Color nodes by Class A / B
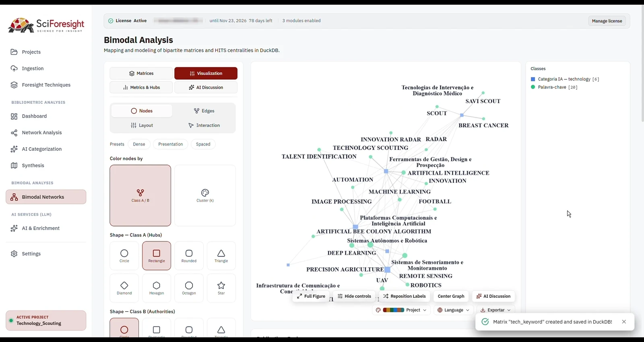 pyautogui.click(x=140, y=196)
